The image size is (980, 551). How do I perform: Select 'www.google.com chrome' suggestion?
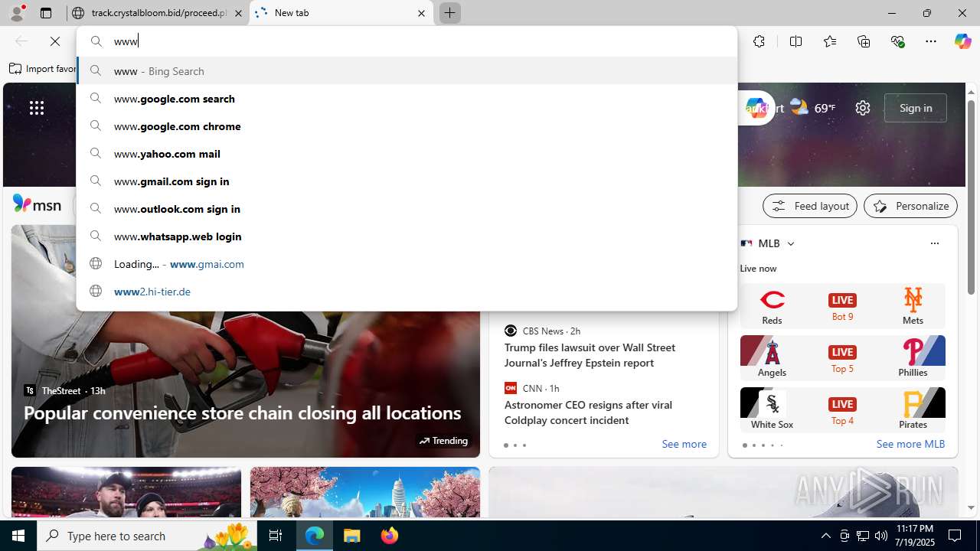tap(407, 126)
